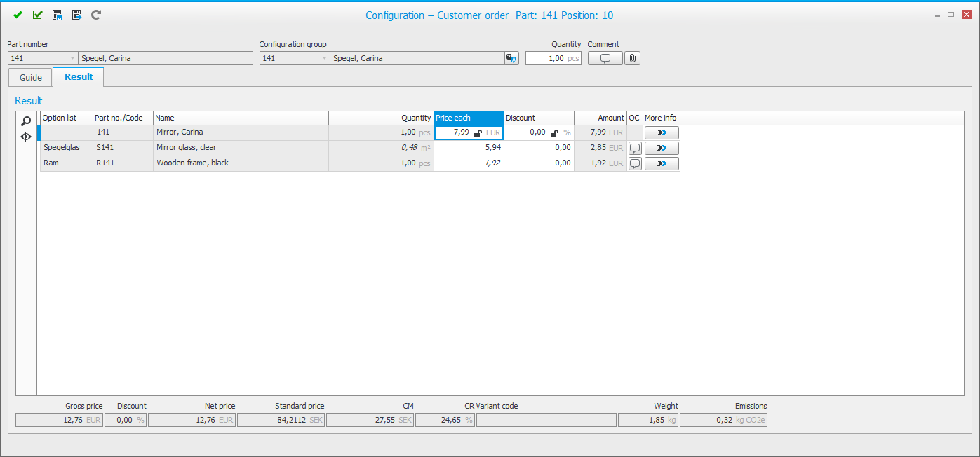
Task: Click the green checkbox apply toolbar icon
Action: [x=38, y=15]
